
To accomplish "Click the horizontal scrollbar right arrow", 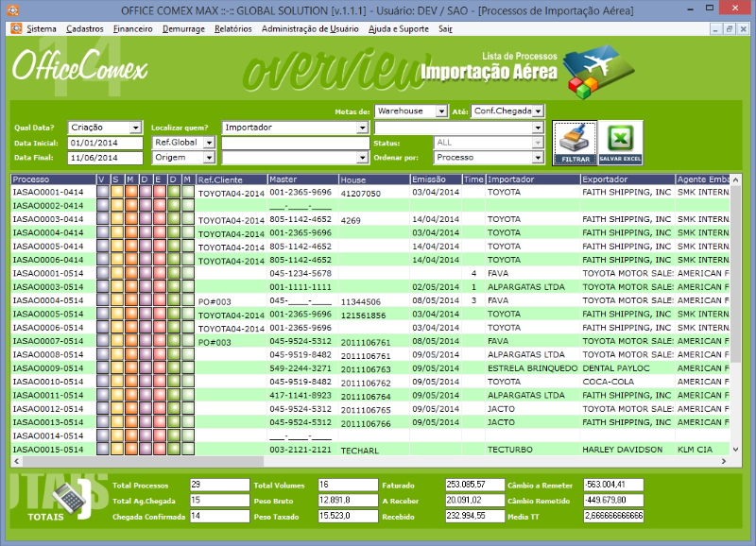I will click(724, 461).
